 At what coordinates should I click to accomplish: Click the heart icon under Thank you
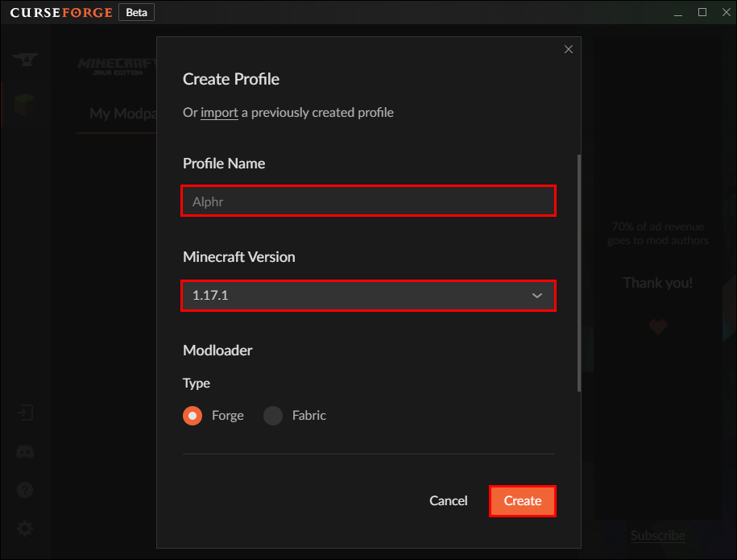[x=657, y=326]
